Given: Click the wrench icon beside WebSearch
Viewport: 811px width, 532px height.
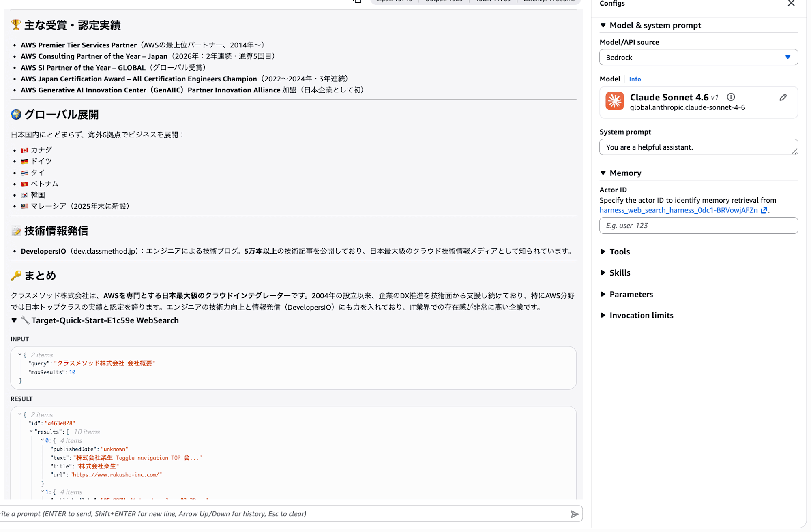Looking at the screenshot, I should point(25,320).
